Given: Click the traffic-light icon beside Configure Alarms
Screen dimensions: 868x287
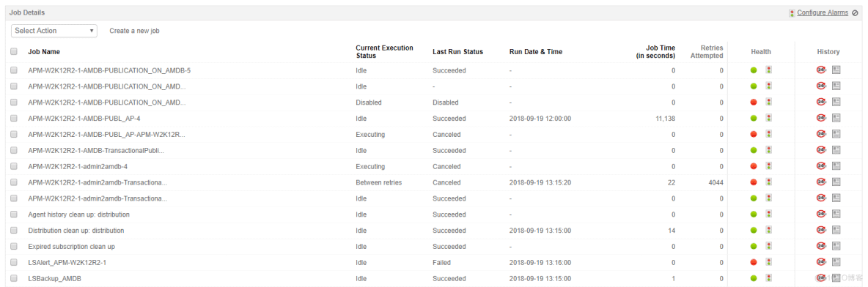Looking at the screenshot, I should pos(792,12).
